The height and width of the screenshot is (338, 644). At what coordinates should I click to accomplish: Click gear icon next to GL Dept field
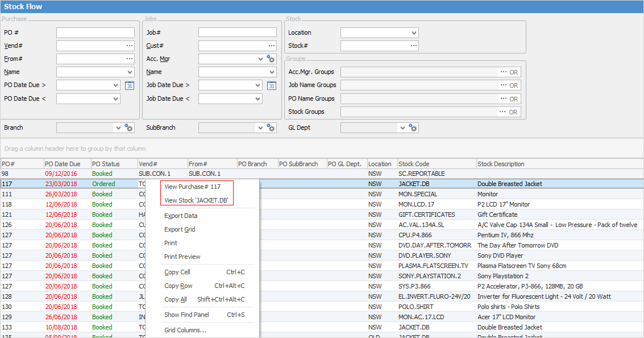(413, 128)
